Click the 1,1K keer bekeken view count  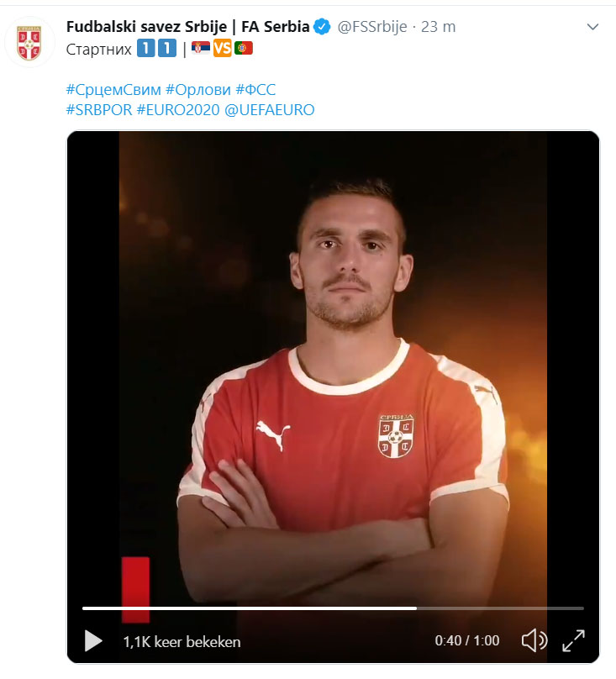coord(182,642)
